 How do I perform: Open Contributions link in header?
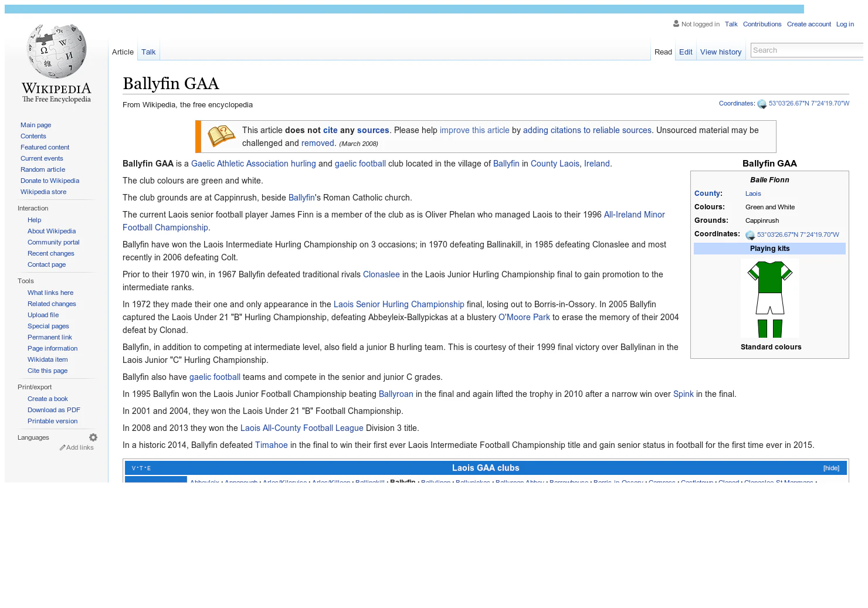coord(762,24)
